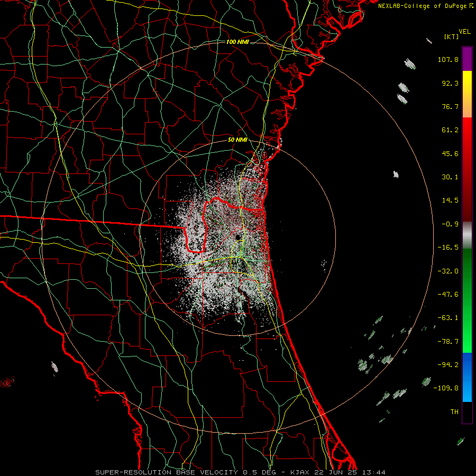Click the SUPER-RESOLUTION BASE VELOCITY caption text
The width and height of the screenshot is (476, 476).
pos(167,472)
